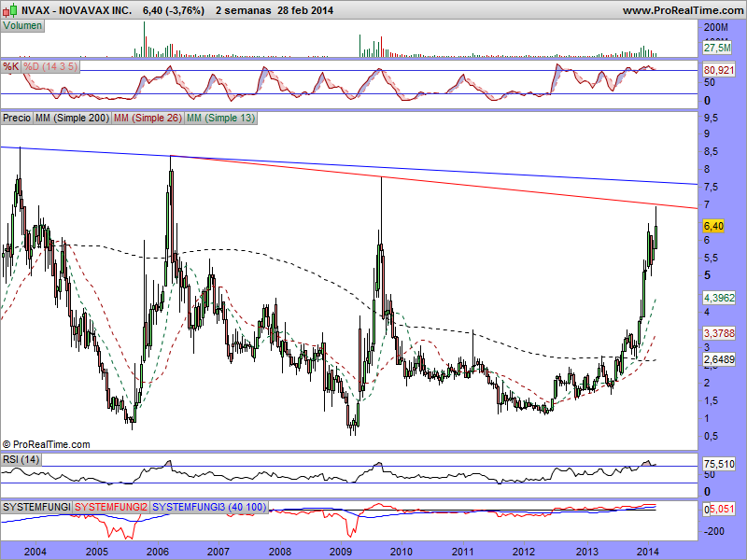Click the yellow 6,40 current price tag
The image size is (747, 560).
pyautogui.click(x=713, y=226)
